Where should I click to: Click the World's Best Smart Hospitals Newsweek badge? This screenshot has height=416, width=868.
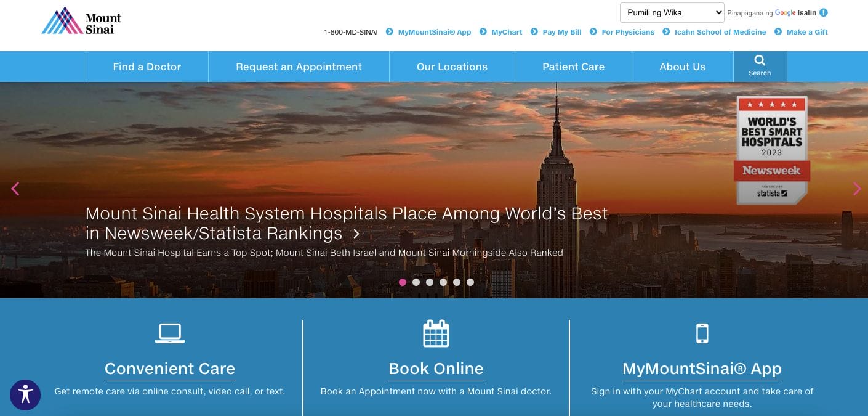[x=772, y=150]
